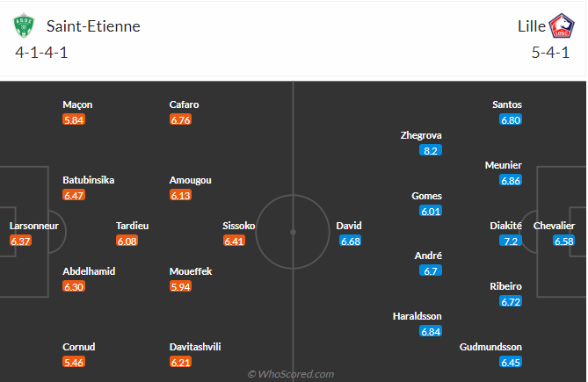The height and width of the screenshot is (382, 588).
Task: Click Haraldsson's 6.84 rating badge
Action: 431,331
